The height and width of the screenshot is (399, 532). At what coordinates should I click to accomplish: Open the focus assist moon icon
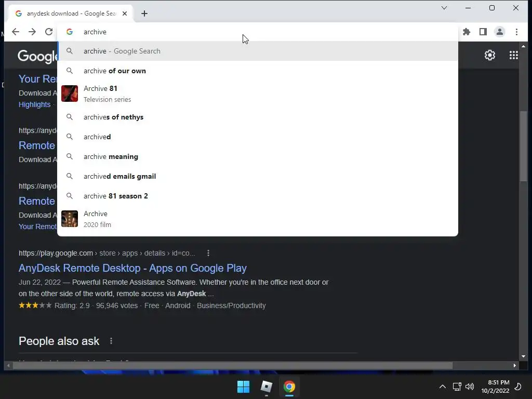click(518, 387)
